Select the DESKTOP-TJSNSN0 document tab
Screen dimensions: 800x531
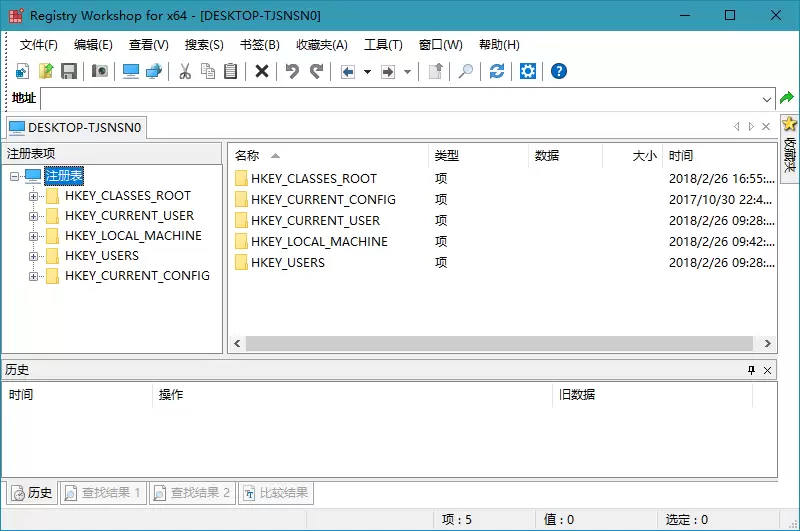pyautogui.click(x=76, y=127)
